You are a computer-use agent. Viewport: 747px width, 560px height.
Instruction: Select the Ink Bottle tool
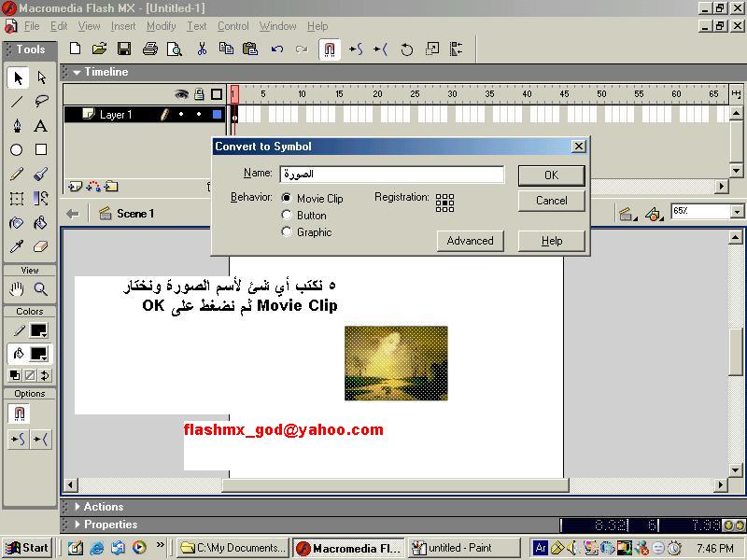17,222
